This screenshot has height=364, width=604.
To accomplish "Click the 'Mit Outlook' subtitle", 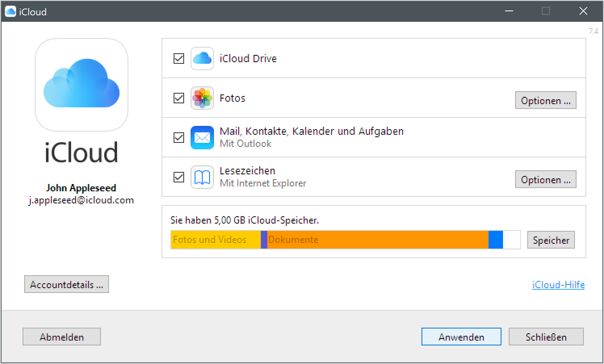I will point(245,144).
